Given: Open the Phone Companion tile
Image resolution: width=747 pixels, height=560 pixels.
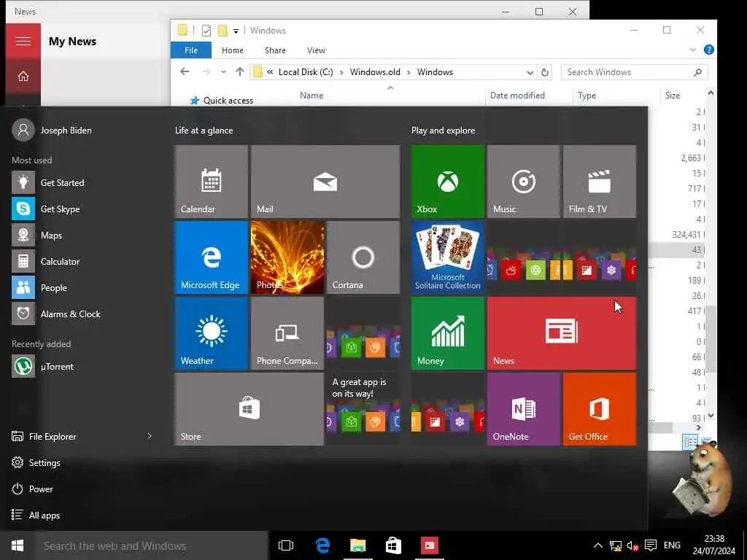Looking at the screenshot, I should pyautogui.click(x=287, y=332).
